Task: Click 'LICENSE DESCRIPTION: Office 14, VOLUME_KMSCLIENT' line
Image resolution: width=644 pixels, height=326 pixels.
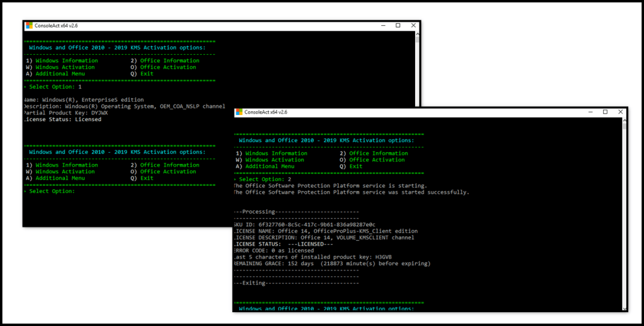Action: tap(324, 238)
